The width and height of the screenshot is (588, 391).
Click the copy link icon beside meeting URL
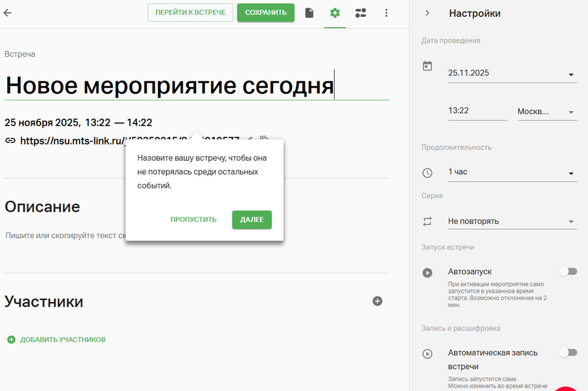(x=264, y=139)
